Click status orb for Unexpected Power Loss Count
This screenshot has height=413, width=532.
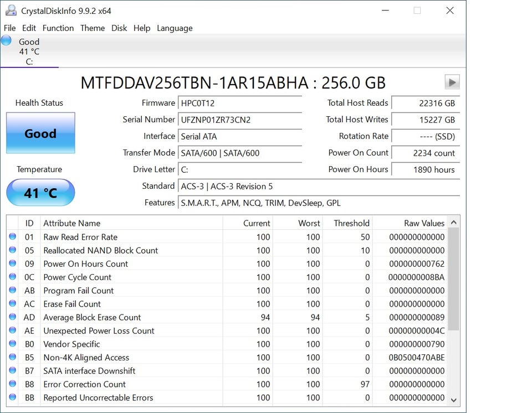point(13,330)
